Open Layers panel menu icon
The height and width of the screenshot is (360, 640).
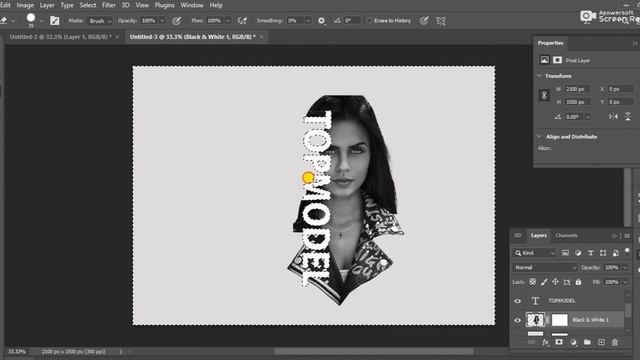(627, 236)
